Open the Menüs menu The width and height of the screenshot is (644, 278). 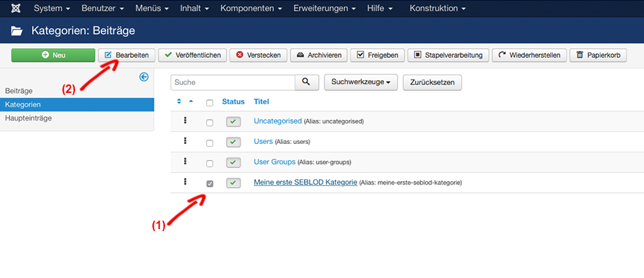[x=152, y=9]
